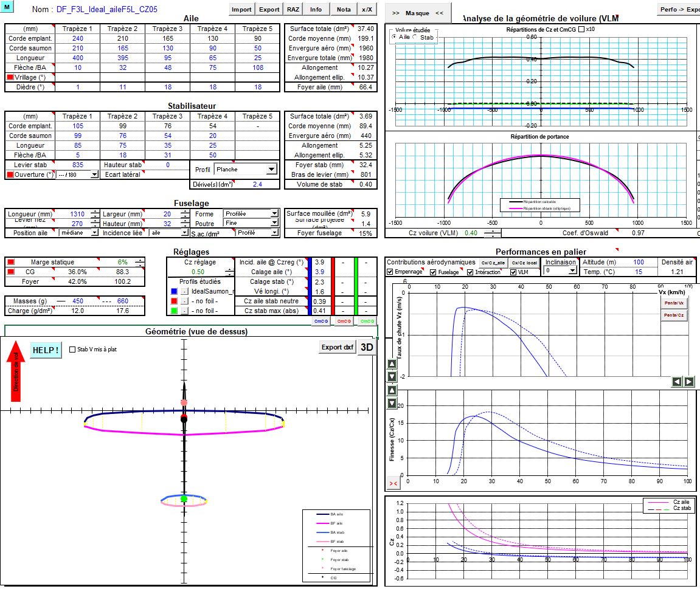Click the Cx/Cz local button
Viewport: 700px width, 589px height.
pyautogui.click(x=524, y=263)
